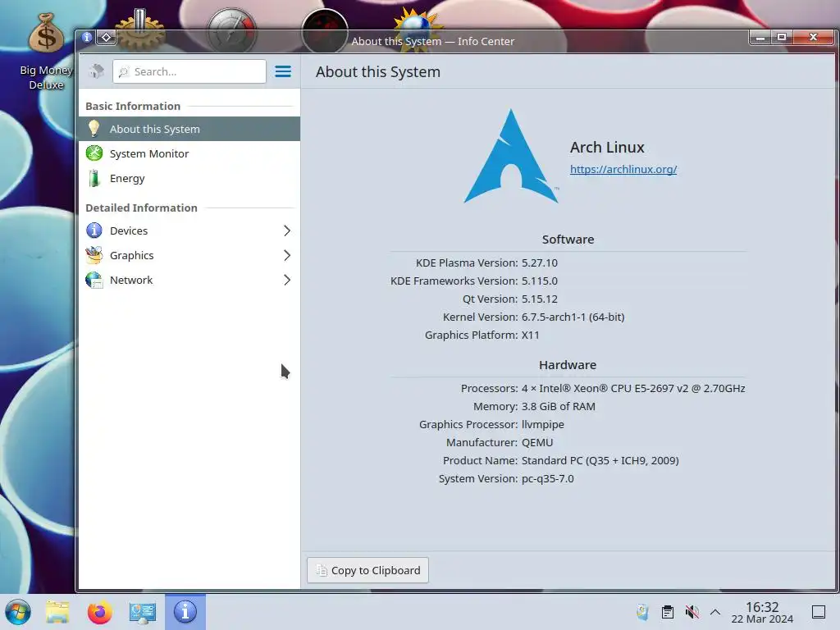The height and width of the screenshot is (630, 840).
Task: Open System Monitor from the sidebar
Action: 189,153
